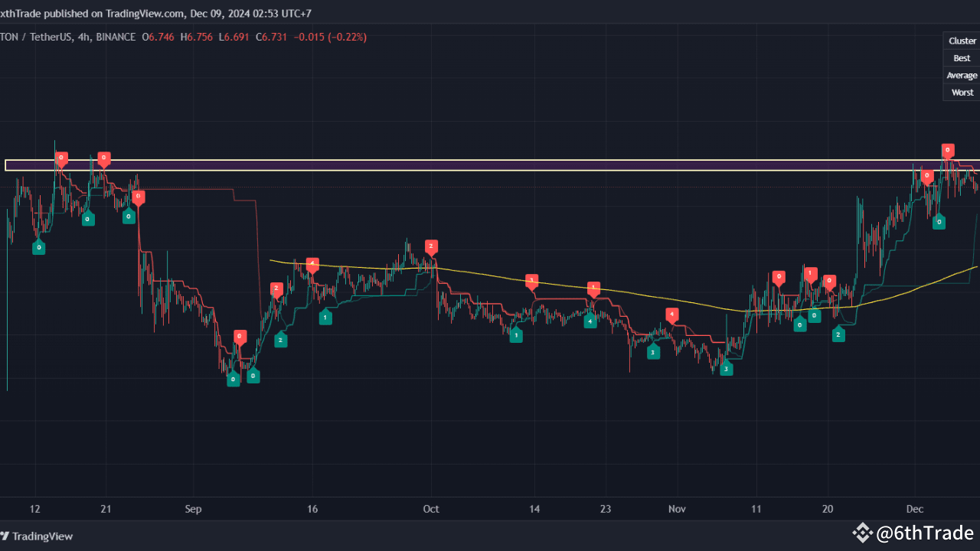980x551 pixels.
Task: Click the green marker numbered 3 at the November low
Action: coord(726,368)
